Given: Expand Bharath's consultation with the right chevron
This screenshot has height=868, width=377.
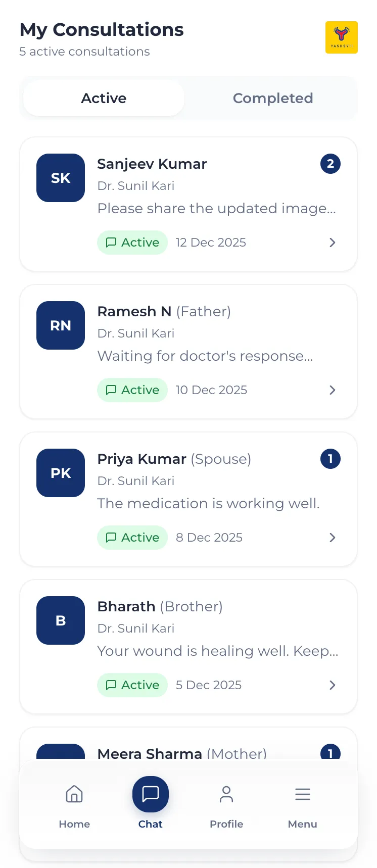Looking at the screenshot, I should coord(332,685).
